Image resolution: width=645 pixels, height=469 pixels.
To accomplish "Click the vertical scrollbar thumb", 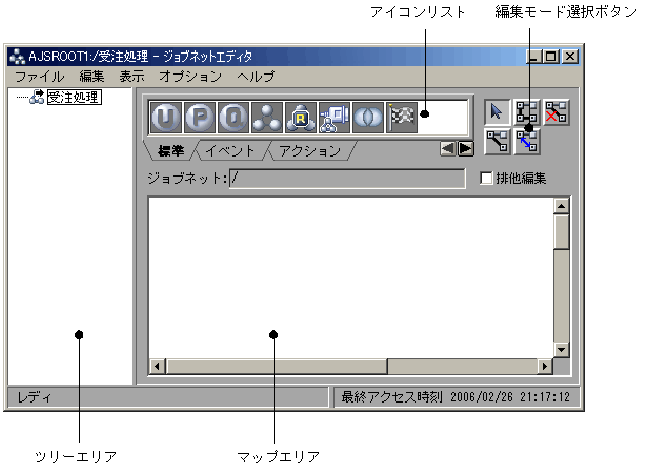I will click(561, 231).
